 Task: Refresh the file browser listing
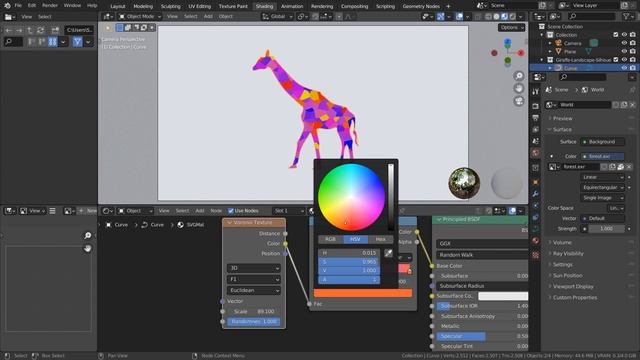[x=40, y=30]
